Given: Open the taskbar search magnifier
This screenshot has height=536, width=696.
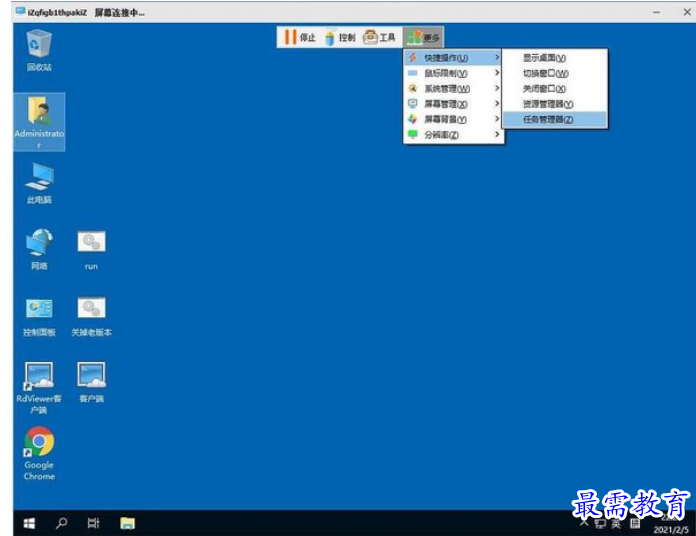Looking at the screenshot, I should click(61, 524).
